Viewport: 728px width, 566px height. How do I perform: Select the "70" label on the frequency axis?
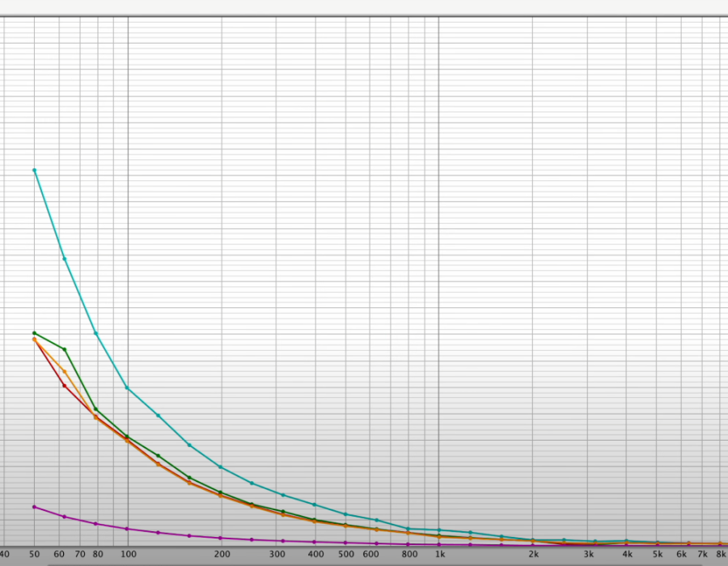(80, 554)
